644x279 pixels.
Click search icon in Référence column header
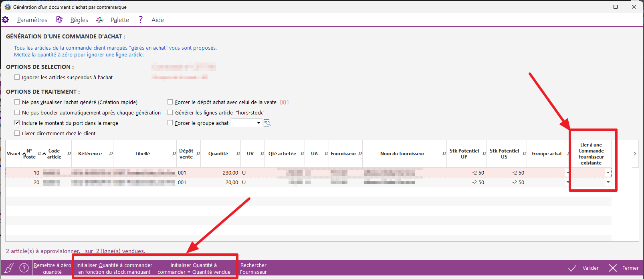pyautogui.click(x=111, y=154)
